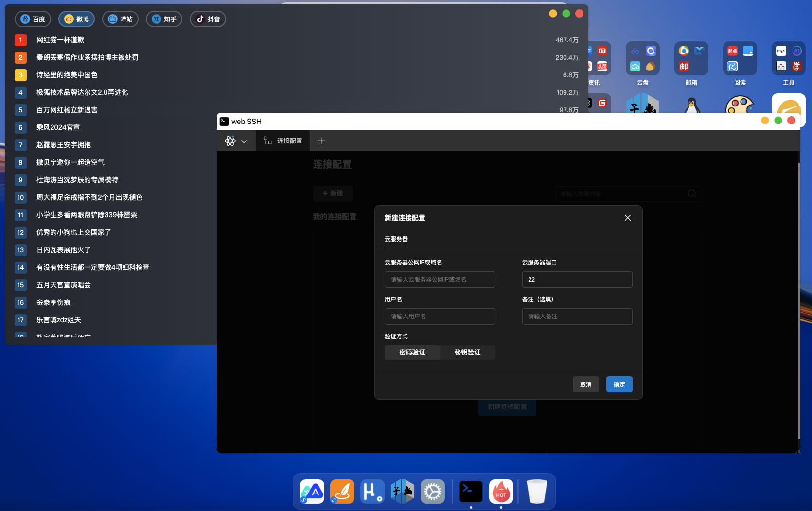Select 秘钥验证 as the authentication method
Image resolution: width=812 pixels, height=511 pixels.
tap(467, 352)
